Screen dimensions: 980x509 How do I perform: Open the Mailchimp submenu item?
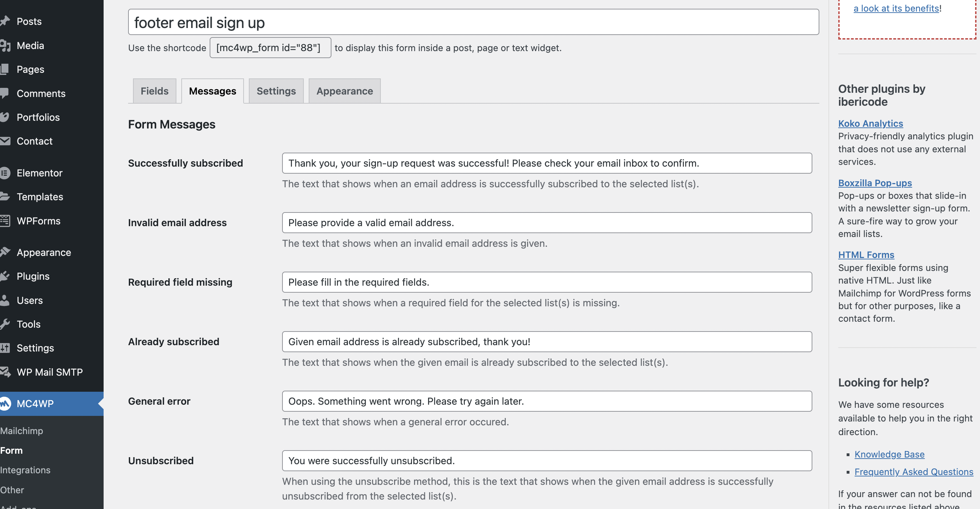(22, 431)
